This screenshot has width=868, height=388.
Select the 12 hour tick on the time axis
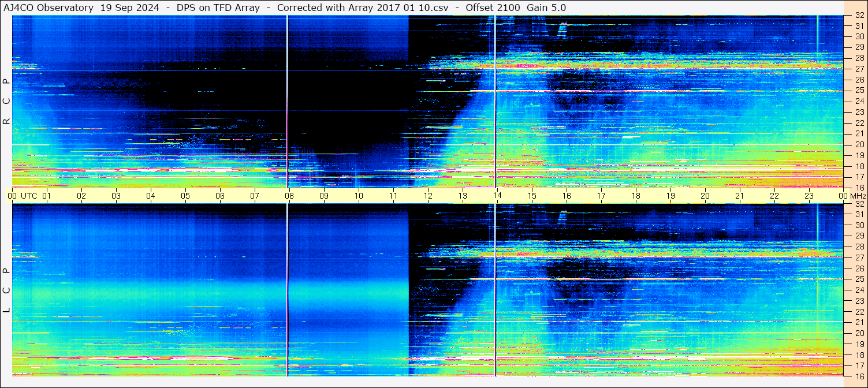[428, 196]
